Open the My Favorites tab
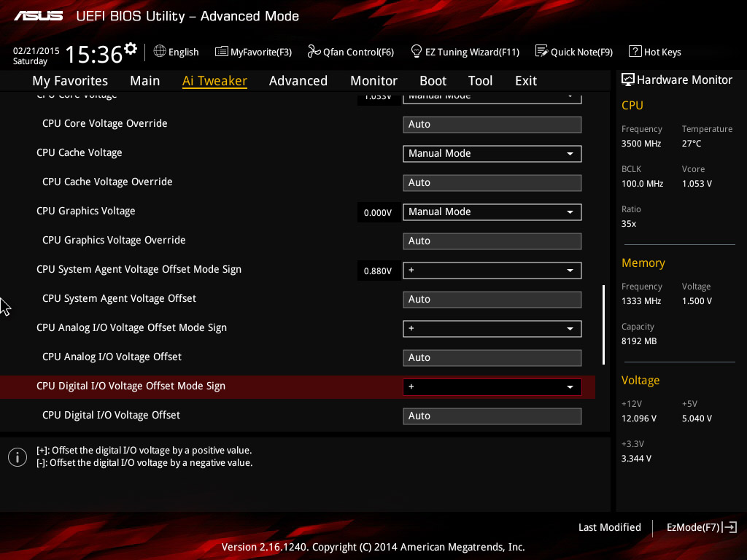Viewport: 747px width, 560px height. tap(70, 81)
